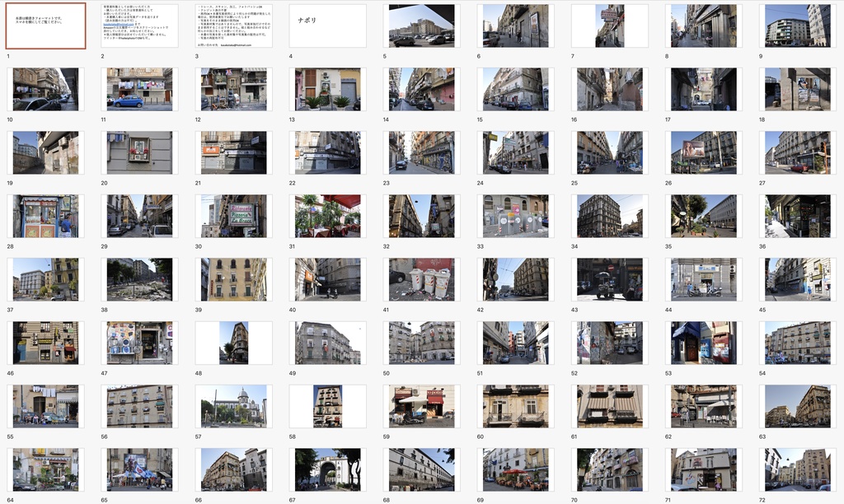Pick page 25 wide street photo

click(609, 152)
